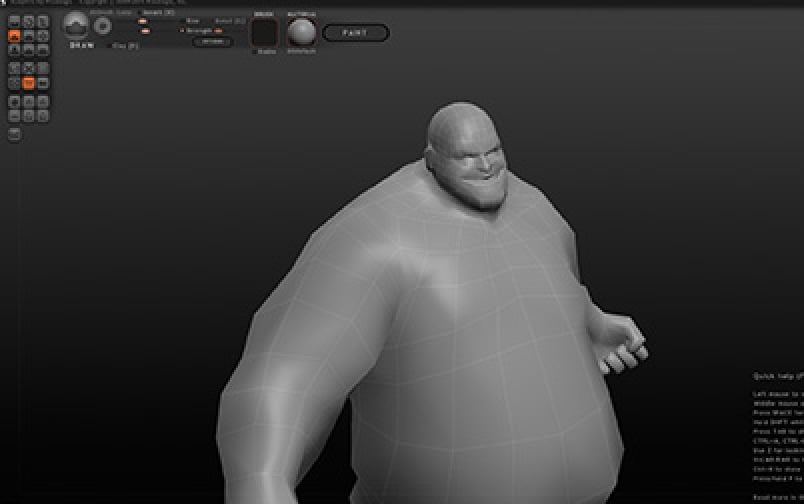The image size is (804, 504).
Task: Click the highlighted orange Draw tool
Action: click(14, 35)
